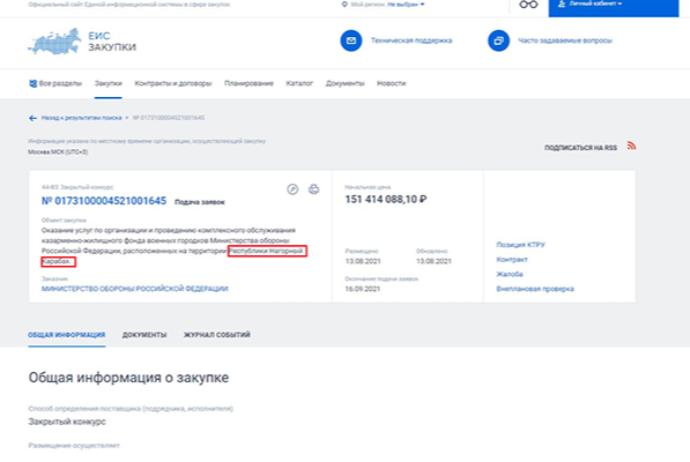
Task: Click the back arrow to search results
Action: point(33,118)
